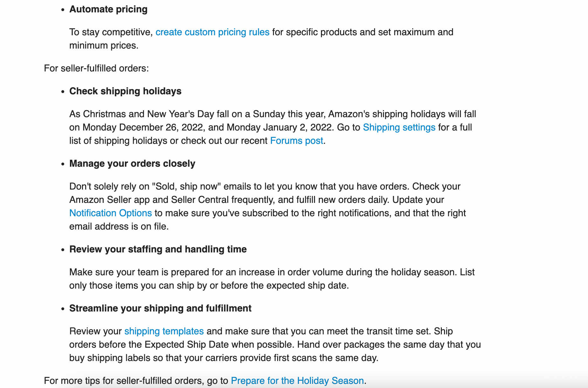
Task: Click Streamline your shipping and fulfillment heading
Action: click(x=160, y=308)
